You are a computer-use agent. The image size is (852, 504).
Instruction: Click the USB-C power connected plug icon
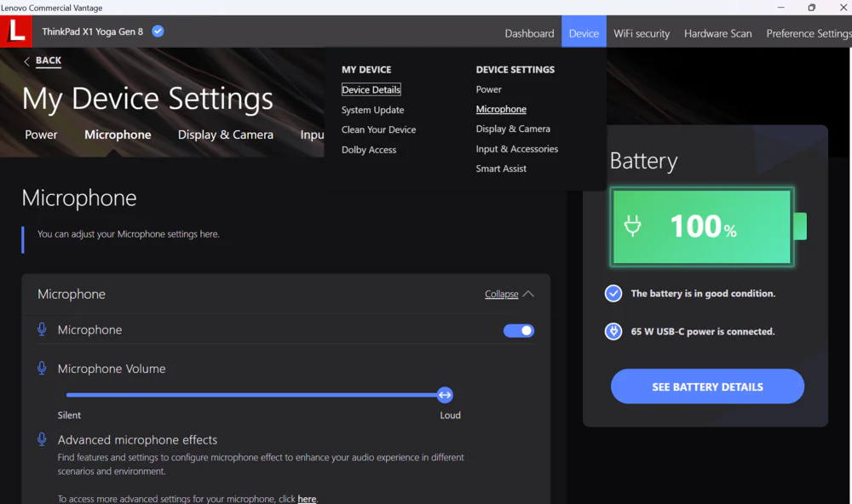[613, 331]
